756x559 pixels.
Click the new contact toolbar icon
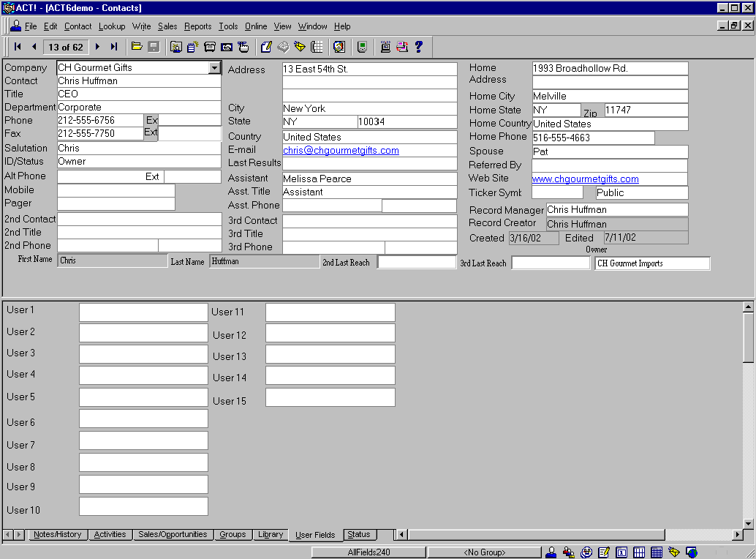[176, 47]
